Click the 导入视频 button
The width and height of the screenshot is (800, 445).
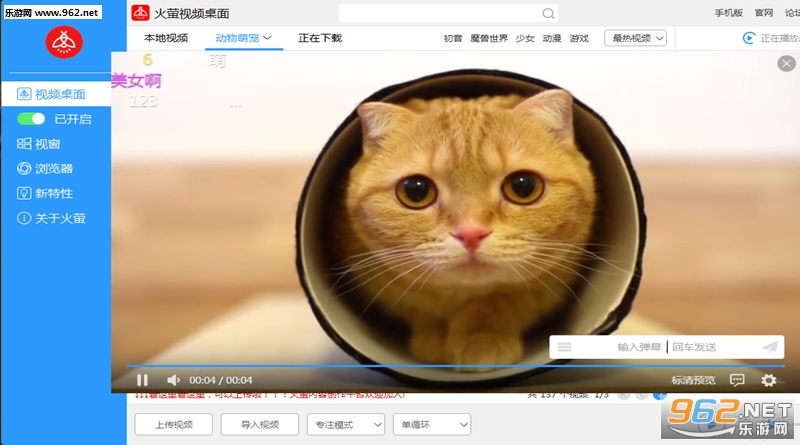click(260, 425)
